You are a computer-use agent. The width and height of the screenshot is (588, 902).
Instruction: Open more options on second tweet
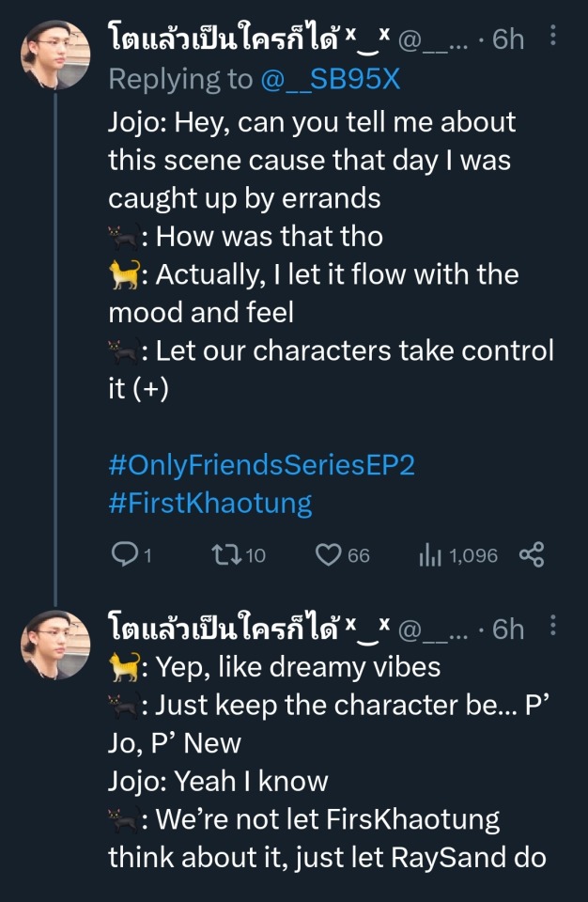(553, 627)
